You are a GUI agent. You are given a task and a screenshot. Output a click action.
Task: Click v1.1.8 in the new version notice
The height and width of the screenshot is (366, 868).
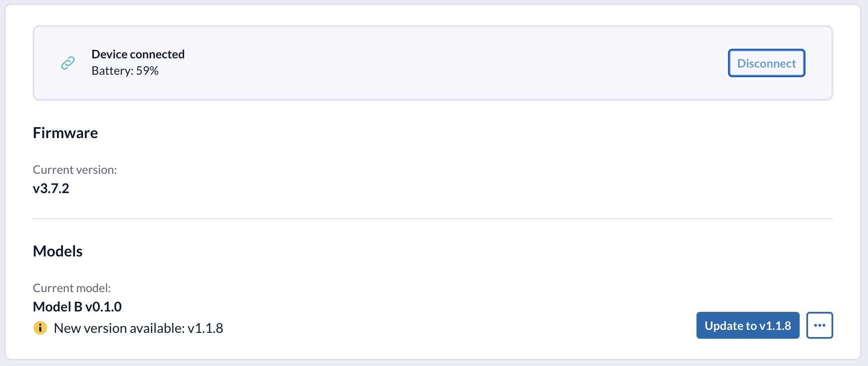[x=205, y=328]
